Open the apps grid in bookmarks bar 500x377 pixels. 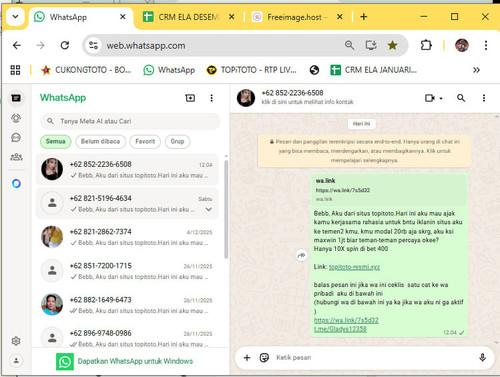[x=15, y=70]
